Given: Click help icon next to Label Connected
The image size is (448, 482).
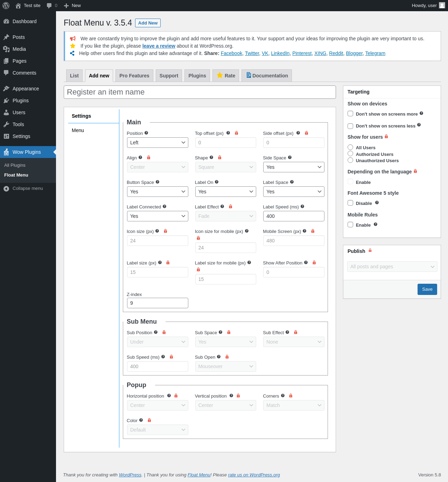Looking at the screenshot, I should (x=164, y=206).
